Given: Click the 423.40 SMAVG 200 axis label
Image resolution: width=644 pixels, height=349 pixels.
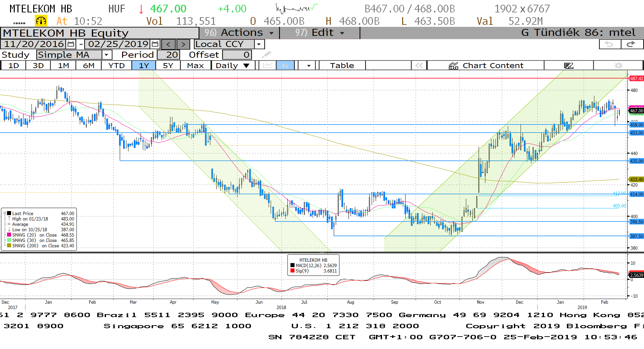Looking at the screenshot, I should pos(636,180).
